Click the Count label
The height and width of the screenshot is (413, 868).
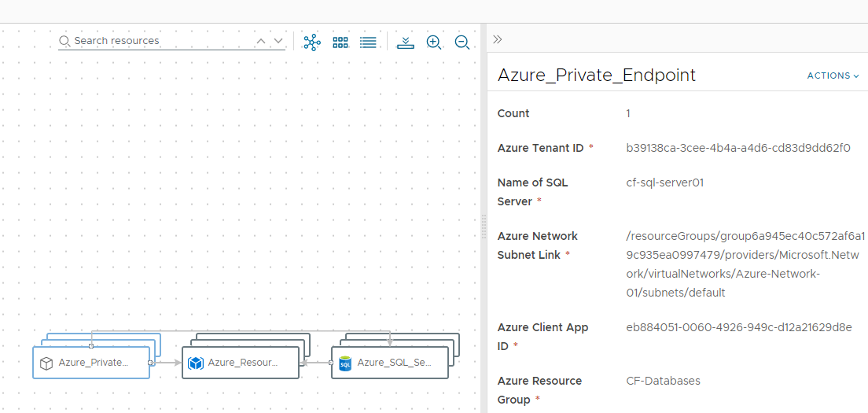point(513,113)
